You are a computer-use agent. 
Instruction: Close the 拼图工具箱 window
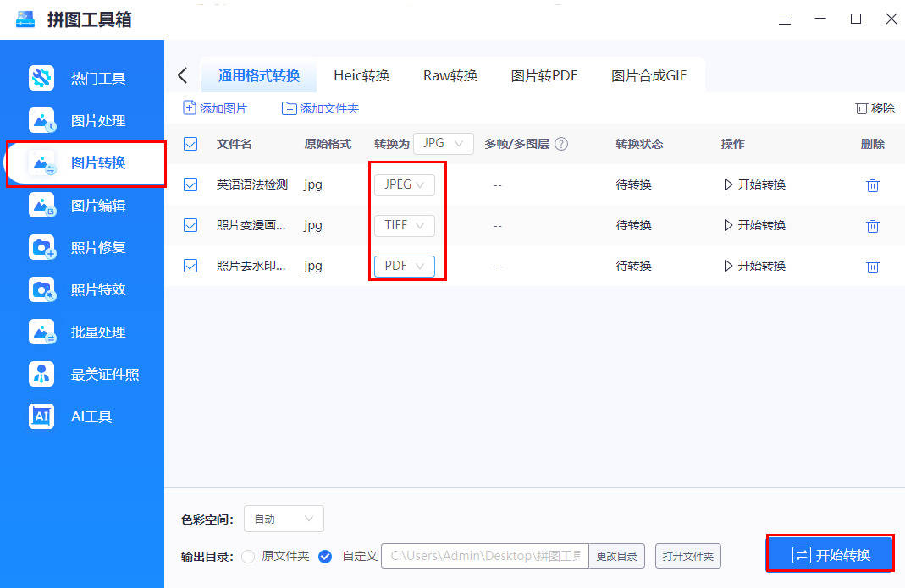(891, 19)
